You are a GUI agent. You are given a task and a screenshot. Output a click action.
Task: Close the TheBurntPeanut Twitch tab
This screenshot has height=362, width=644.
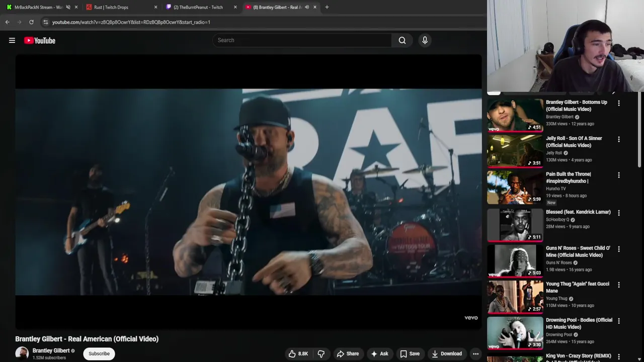click(235, 7)
